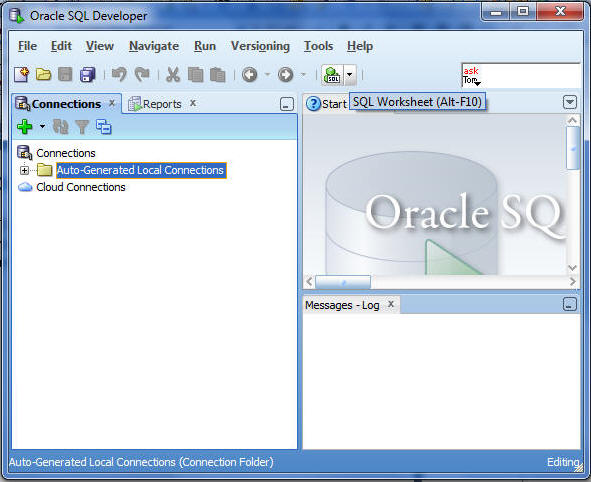
Task: Open the Back button history dropdown
Action: tap(267, 74)
